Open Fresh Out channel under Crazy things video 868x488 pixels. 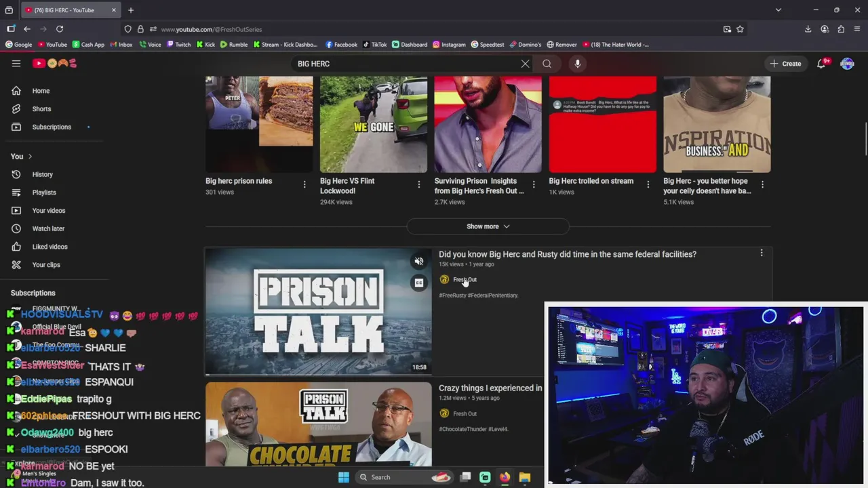point(465,413)
